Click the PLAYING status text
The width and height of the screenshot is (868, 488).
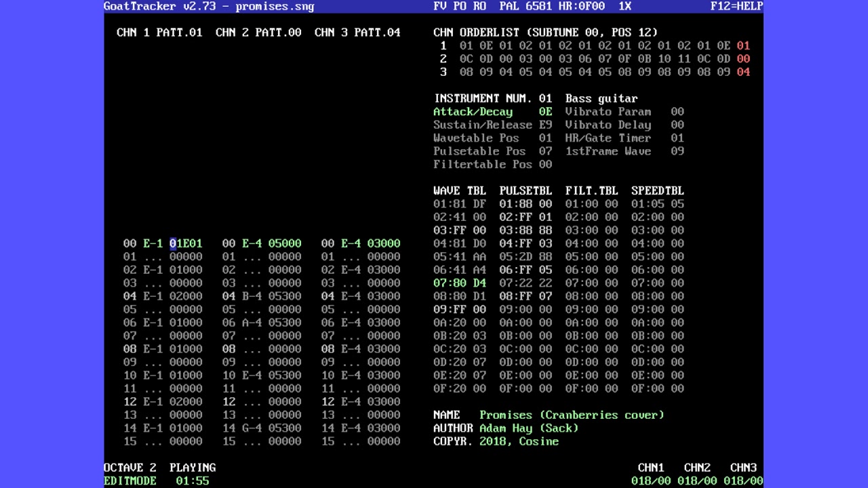193,468
